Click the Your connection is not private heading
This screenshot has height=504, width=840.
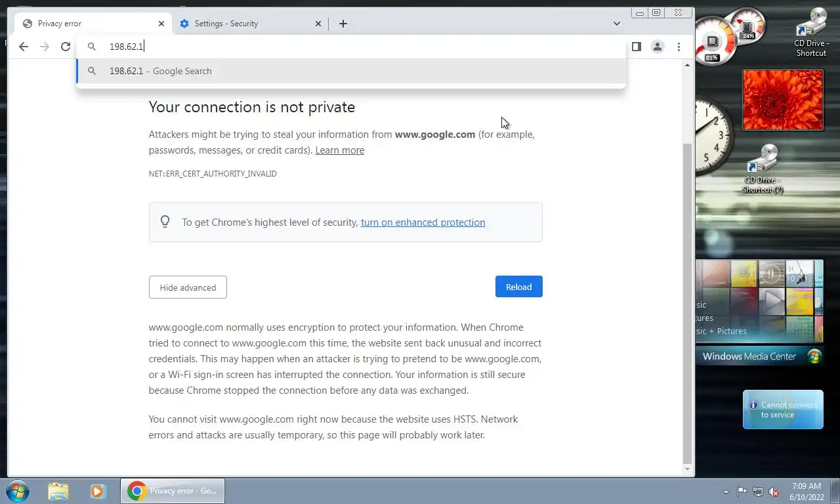(x=252, y=107)
